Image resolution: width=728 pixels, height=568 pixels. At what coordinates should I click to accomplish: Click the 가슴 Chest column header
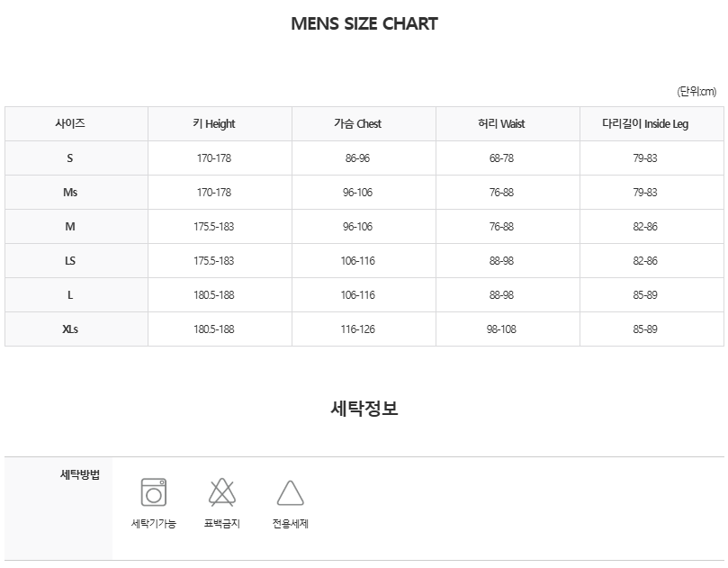tap(357, 124)
